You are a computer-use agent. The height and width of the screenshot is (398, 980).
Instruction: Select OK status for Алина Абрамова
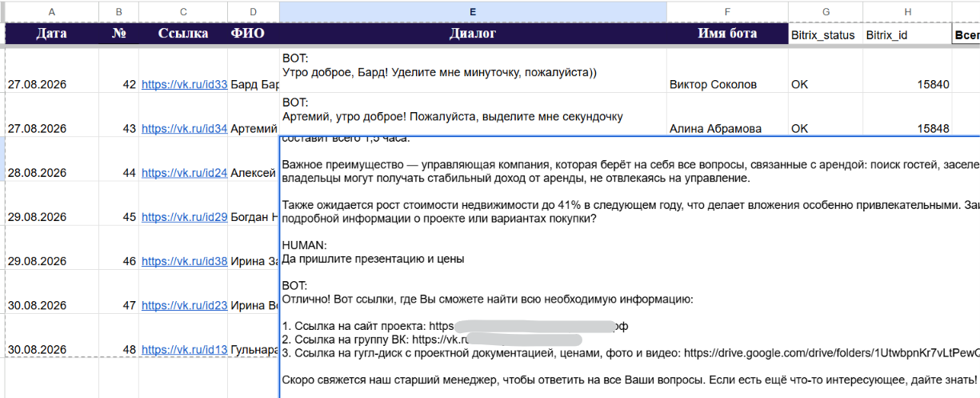tap(826, 115)
